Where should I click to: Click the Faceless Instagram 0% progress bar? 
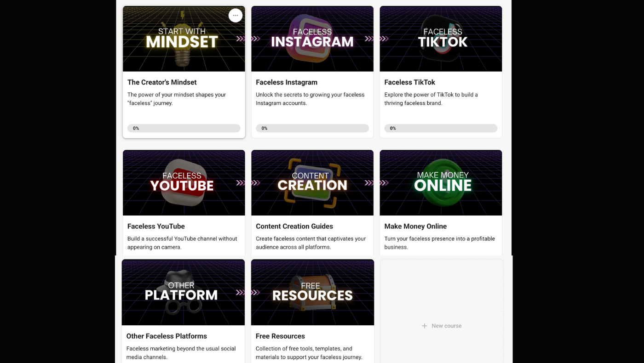point(312,128)
